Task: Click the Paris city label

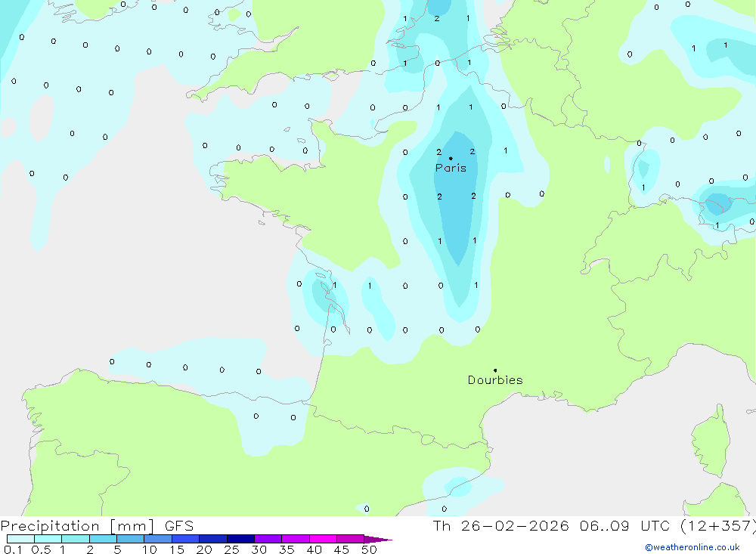Action: pos(451,168)
